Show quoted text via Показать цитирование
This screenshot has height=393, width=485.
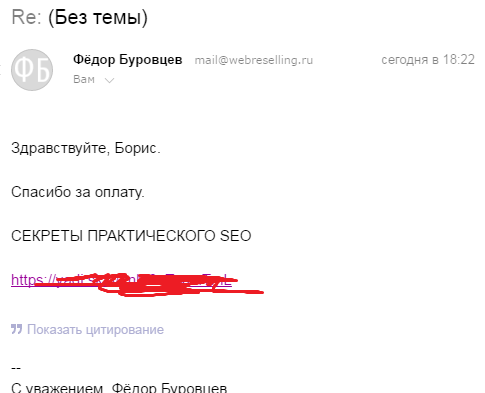(95, 329)
